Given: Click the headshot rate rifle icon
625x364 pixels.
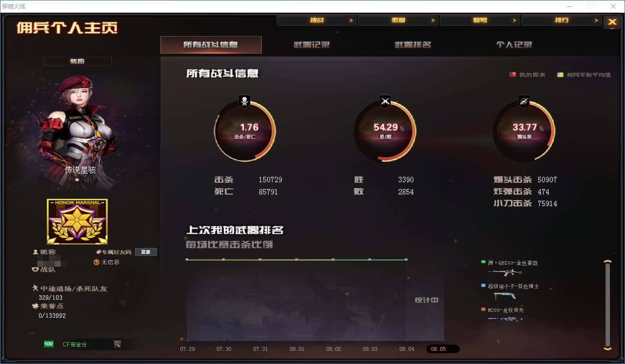Looking at the screenshot, I should pyautogui.click(x=524, y=101).
